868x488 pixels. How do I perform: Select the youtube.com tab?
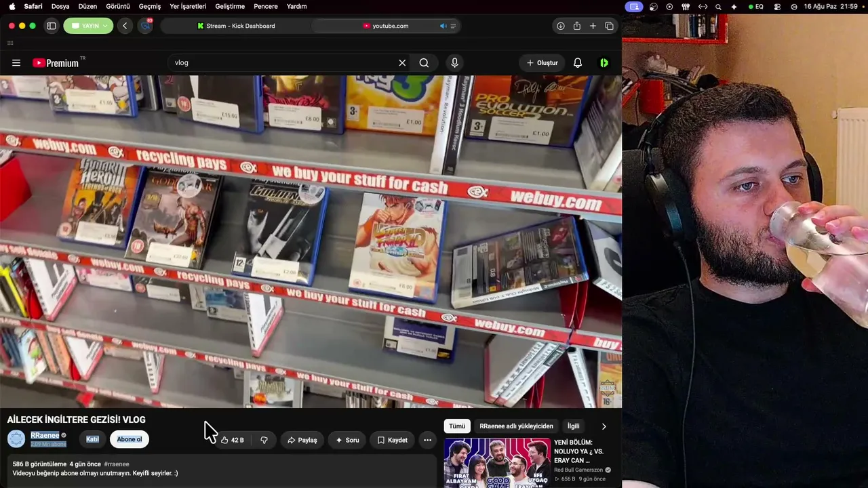(386, 26)
